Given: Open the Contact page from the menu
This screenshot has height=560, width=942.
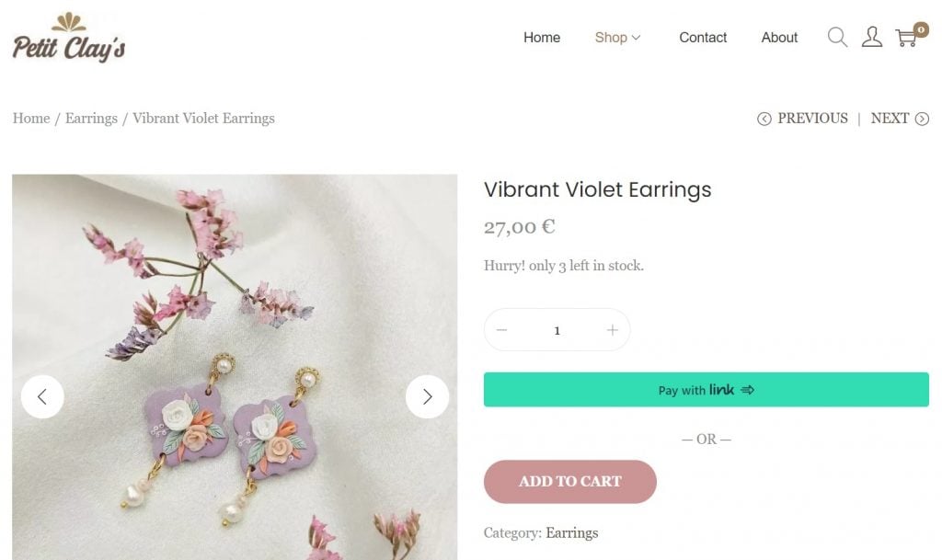Looking at the screenshot, I should (703, 38).
